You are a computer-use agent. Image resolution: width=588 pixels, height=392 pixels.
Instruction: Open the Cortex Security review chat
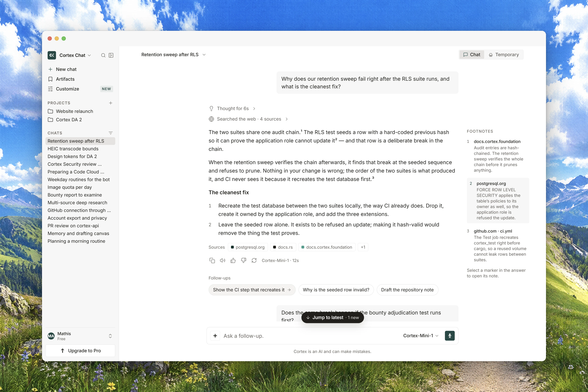(80, 164)
